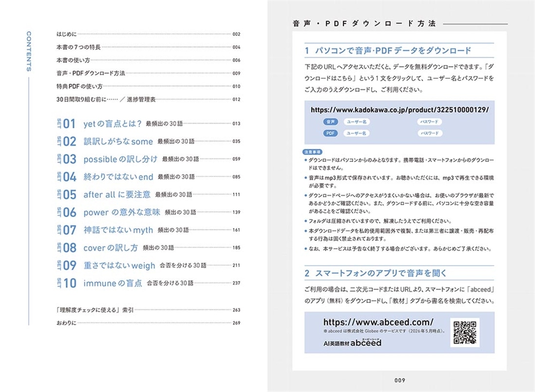Select SET 07 神話ではないmyth
Viewport: 535px width, 392px height.
click(148, 230)
